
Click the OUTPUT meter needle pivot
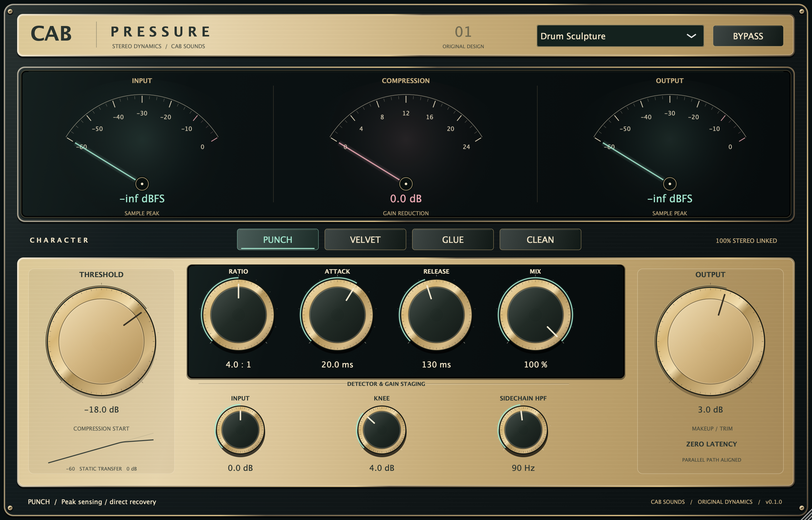click(x=670, y=184)
